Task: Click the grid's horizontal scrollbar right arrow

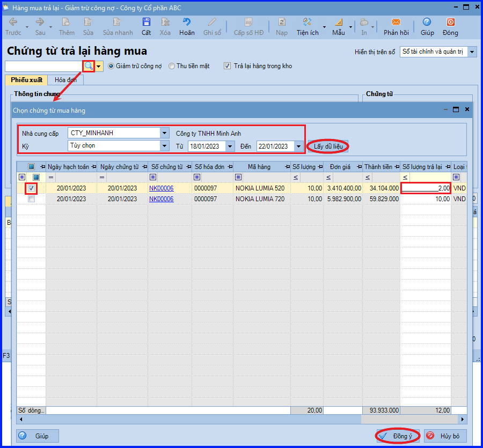Action: coord(463,419)
